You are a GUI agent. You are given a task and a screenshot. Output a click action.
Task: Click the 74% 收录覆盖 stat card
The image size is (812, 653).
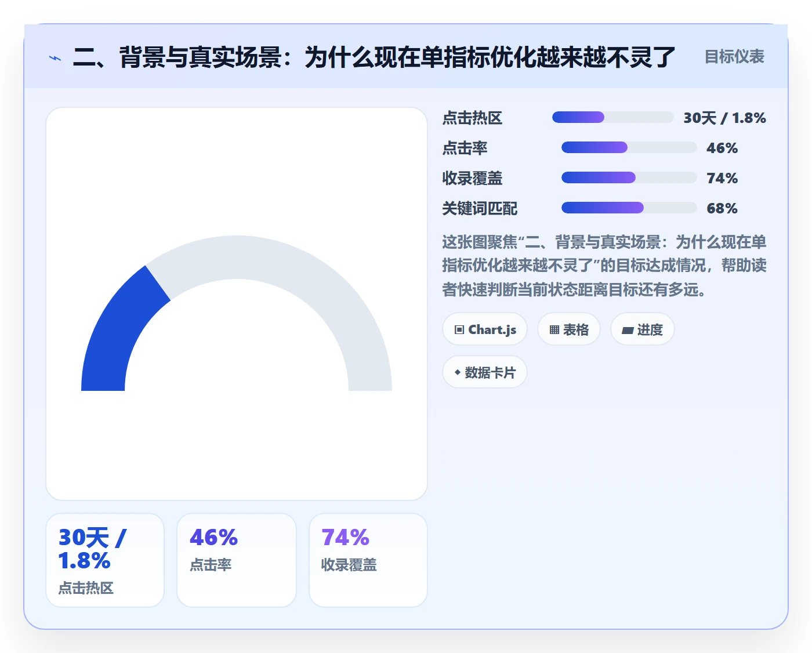pyautogui.click(x=368, y=560)
